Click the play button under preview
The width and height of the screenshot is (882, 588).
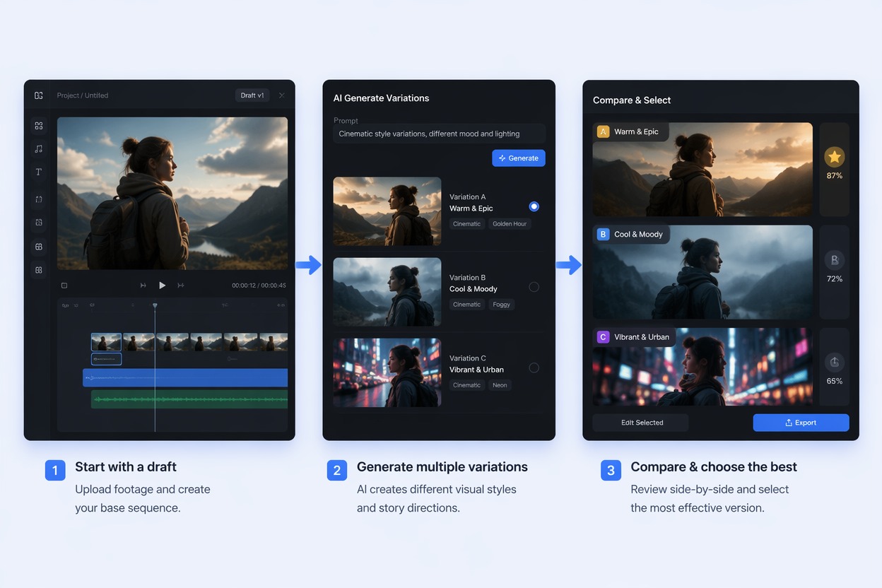(x=162, y=286)
